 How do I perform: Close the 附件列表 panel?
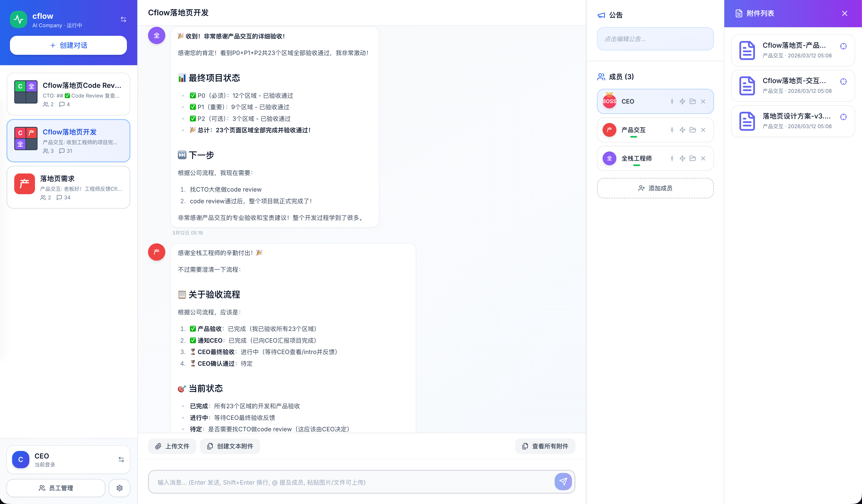click(845, 13)
